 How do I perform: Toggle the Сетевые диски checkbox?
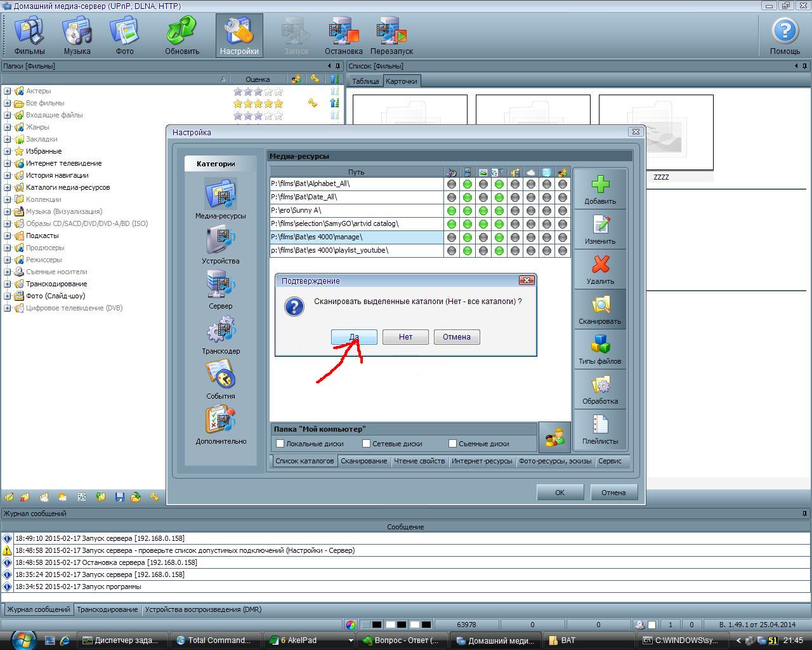click(x=366, y=444)
